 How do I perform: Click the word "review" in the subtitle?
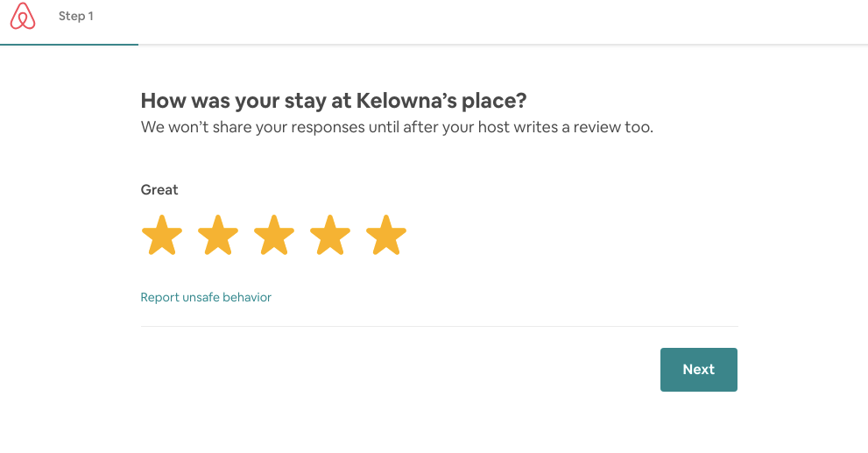590,128
